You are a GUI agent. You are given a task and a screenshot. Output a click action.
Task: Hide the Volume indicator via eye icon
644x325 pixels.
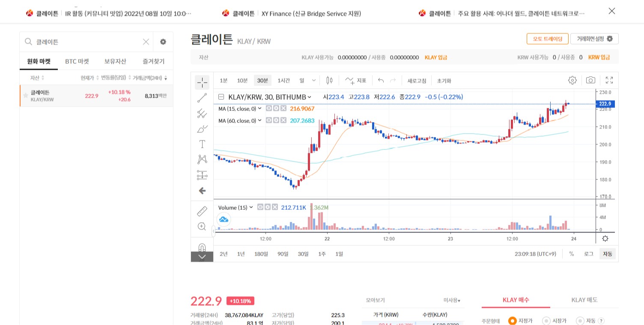(260, 207)
